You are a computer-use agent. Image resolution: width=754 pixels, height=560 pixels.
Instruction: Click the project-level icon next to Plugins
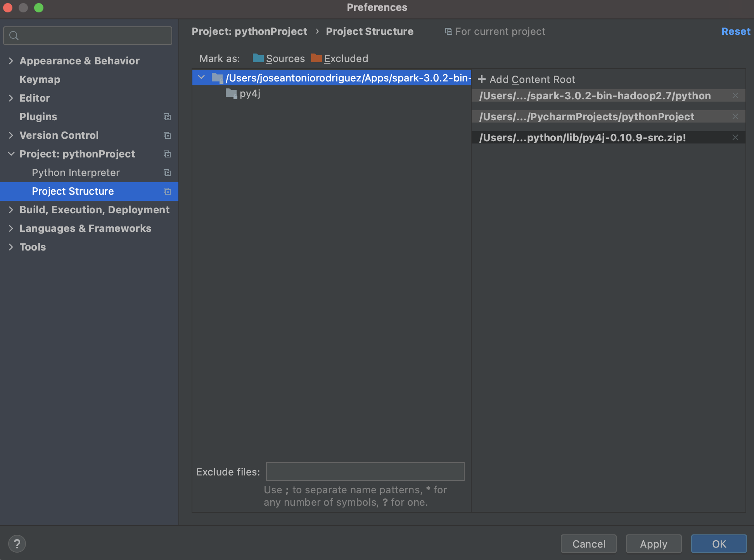point(167,117)
